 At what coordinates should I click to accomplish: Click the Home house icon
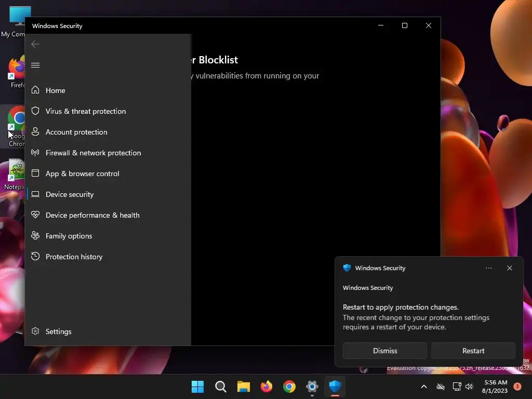click(x=35, y=90)
